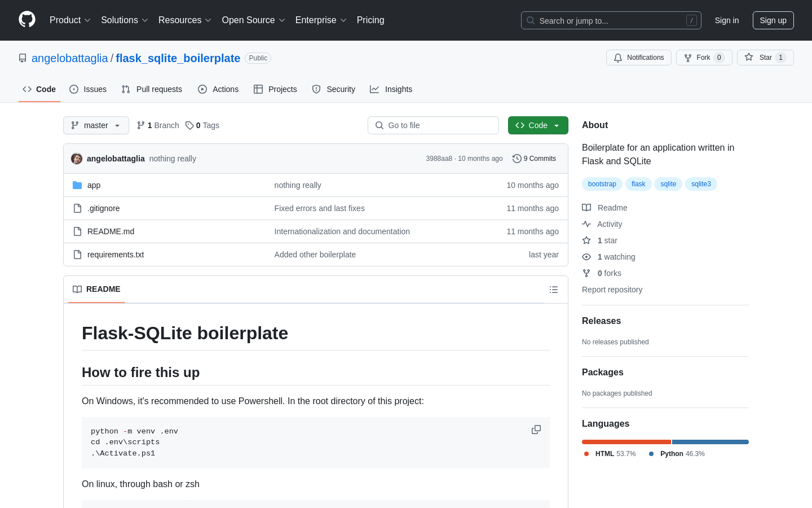Click the Sign in link
Screen dimensions: 812x508
point(727,20)
